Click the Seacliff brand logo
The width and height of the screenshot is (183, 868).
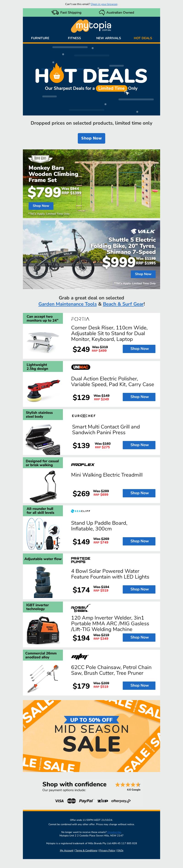point(81,511)
